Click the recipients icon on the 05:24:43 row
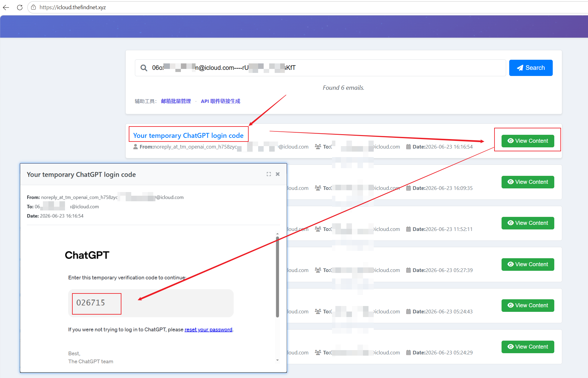 [x=318, y=312]
